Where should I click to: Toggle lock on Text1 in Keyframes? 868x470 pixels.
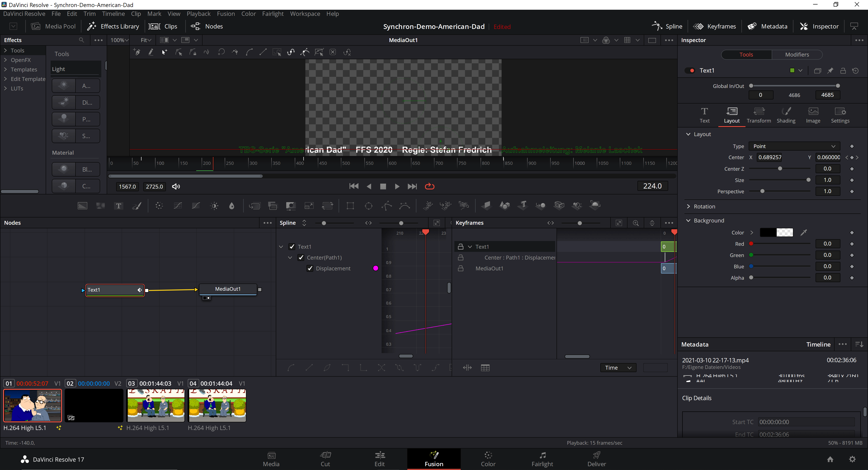coord(461,247)
